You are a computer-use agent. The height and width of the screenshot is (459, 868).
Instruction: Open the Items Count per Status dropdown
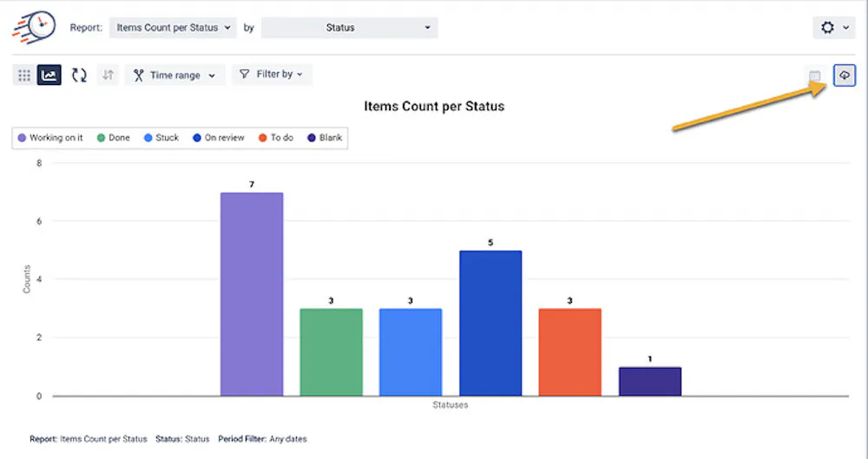coord(174,28)
